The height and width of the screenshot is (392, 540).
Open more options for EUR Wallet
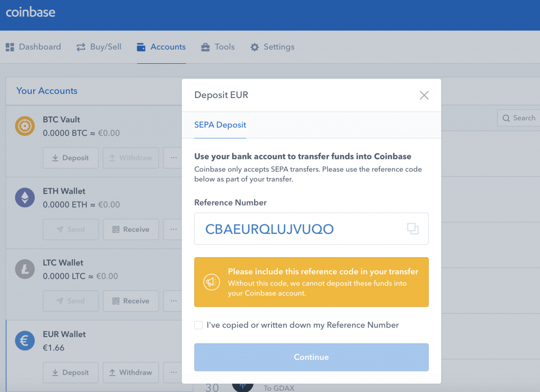[173, 373]
